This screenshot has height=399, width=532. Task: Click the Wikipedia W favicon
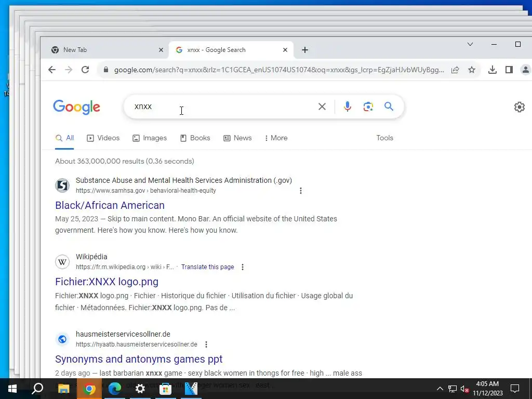pos(62,262)
